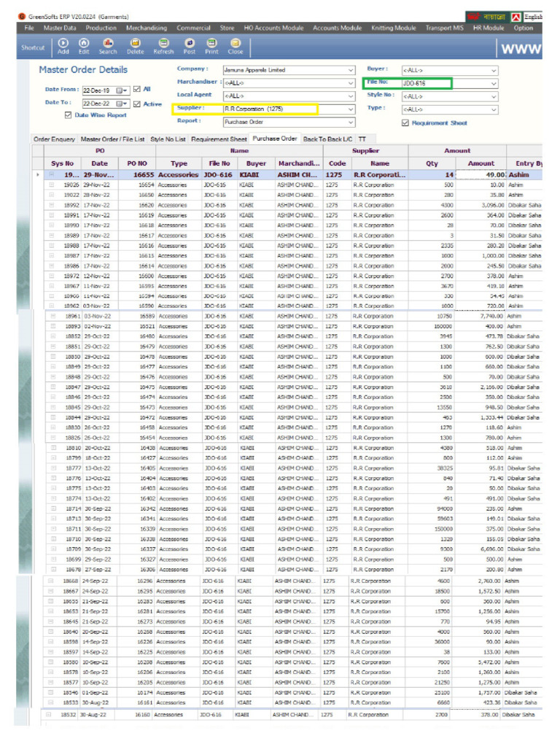Open the Date To calendar picker

[x=122, y=104]
